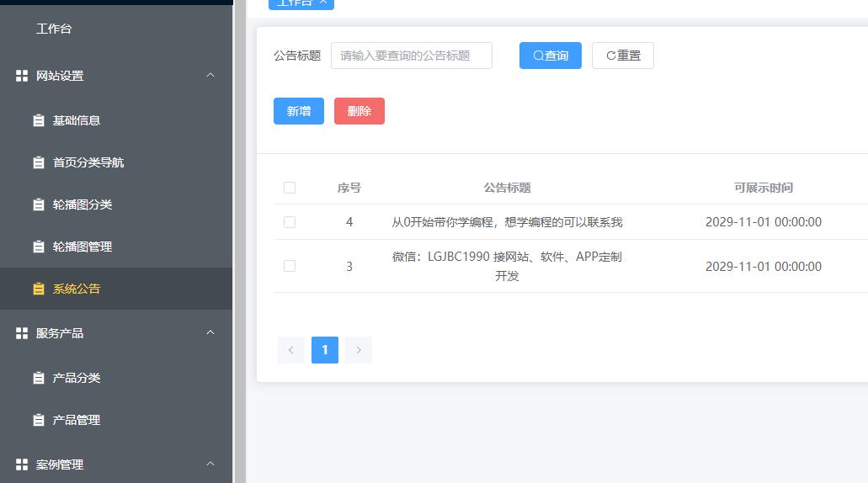Click the clipboard icon next to 轮播图管理
This screenshot has height=483, width=868.
coord(39,247)
